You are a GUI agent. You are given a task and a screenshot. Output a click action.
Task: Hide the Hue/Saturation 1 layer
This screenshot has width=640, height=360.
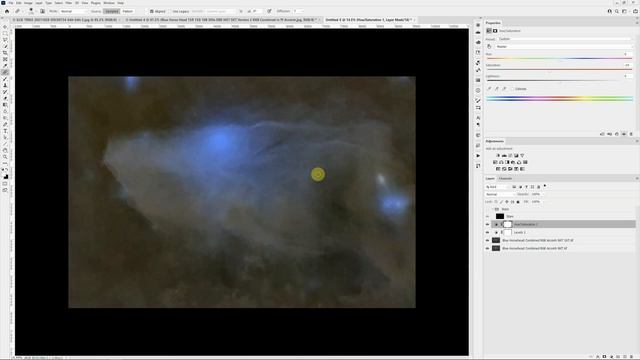(487, 224)
